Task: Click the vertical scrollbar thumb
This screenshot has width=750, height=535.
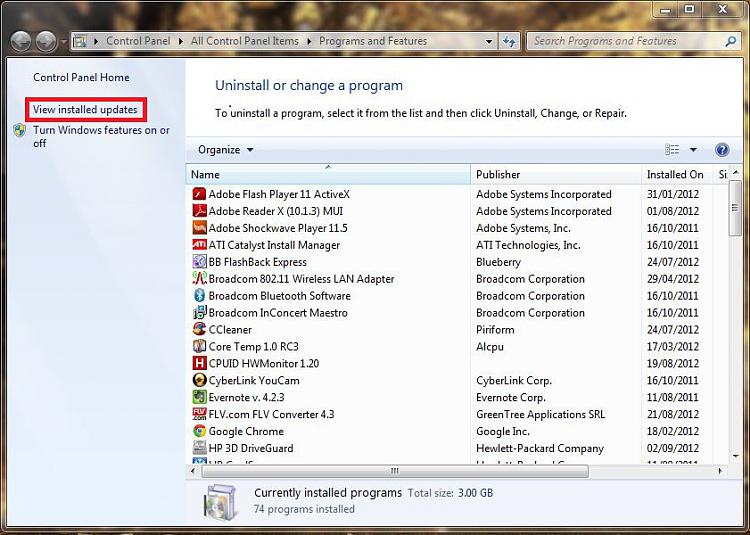Action: click(736, 208)
